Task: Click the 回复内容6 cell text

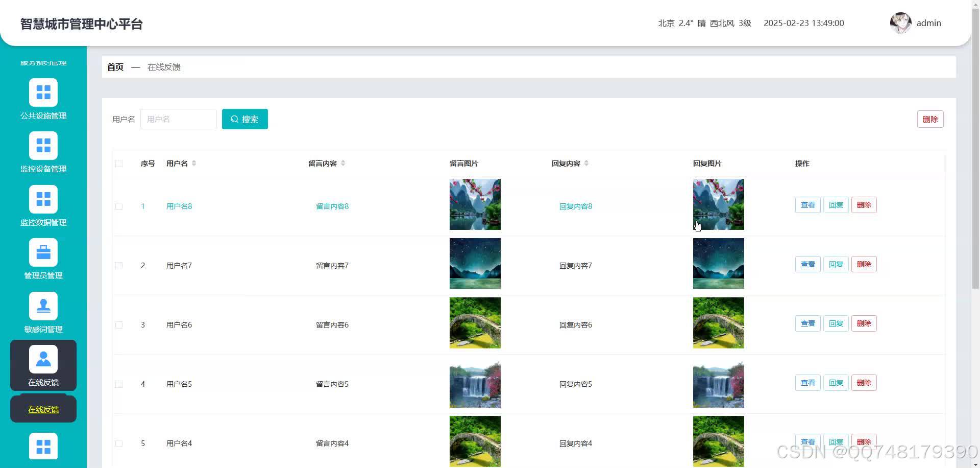Action: 576,325
